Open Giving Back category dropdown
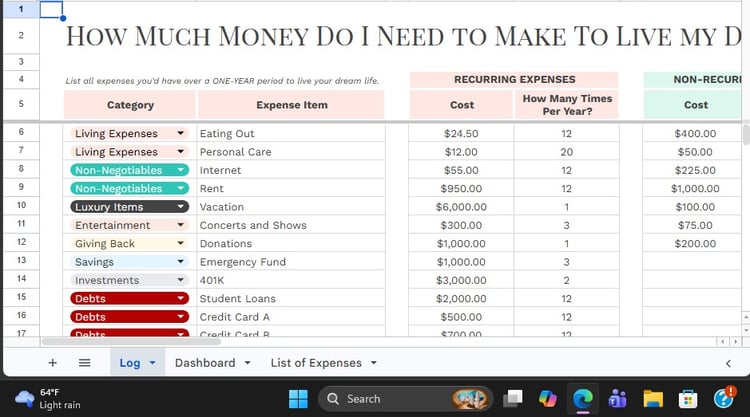Image resolution: width=750 pixels, height=417 pixels. 180,243
